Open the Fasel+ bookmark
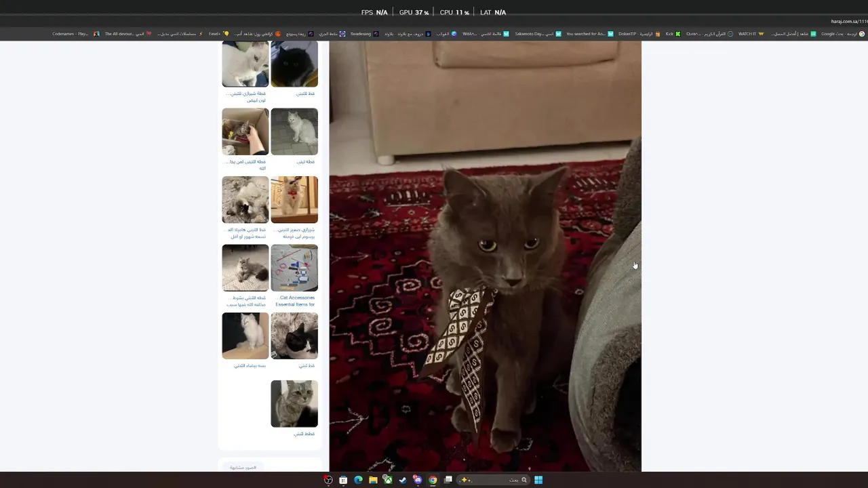Screen dimensions: 868x488 pos(219,34)
